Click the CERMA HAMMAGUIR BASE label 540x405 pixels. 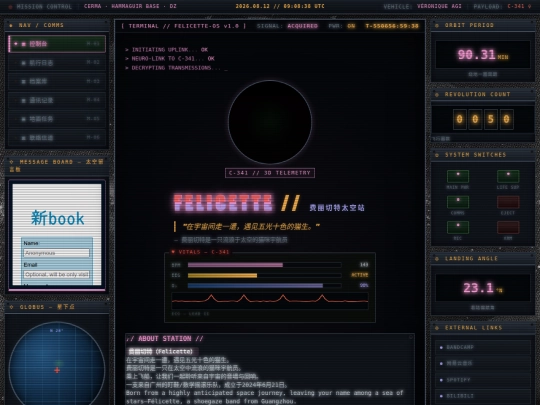point(130,6)
